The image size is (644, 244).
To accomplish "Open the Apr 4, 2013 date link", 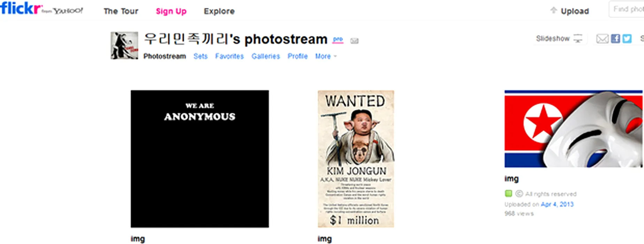I will click(x=557, y=204).
